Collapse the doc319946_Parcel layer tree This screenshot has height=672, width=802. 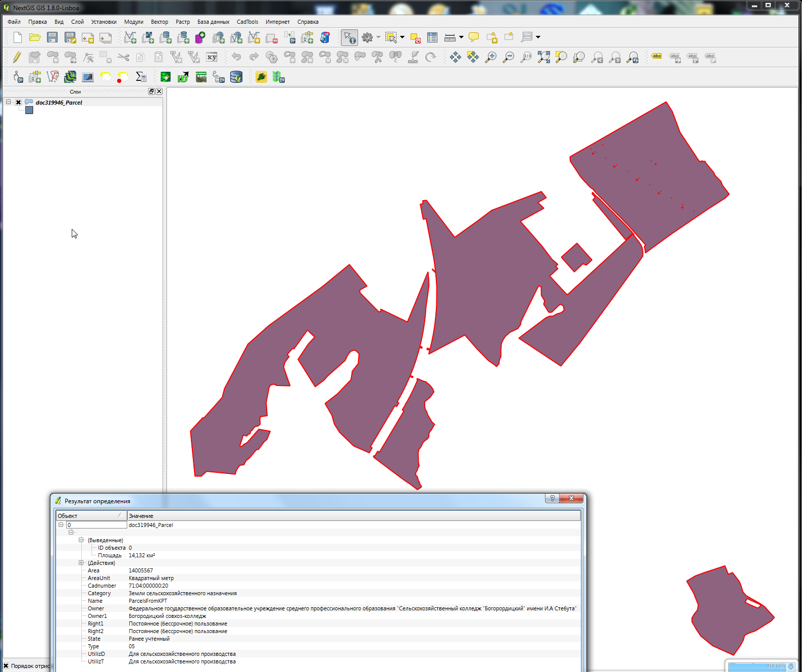click(9, 102)
